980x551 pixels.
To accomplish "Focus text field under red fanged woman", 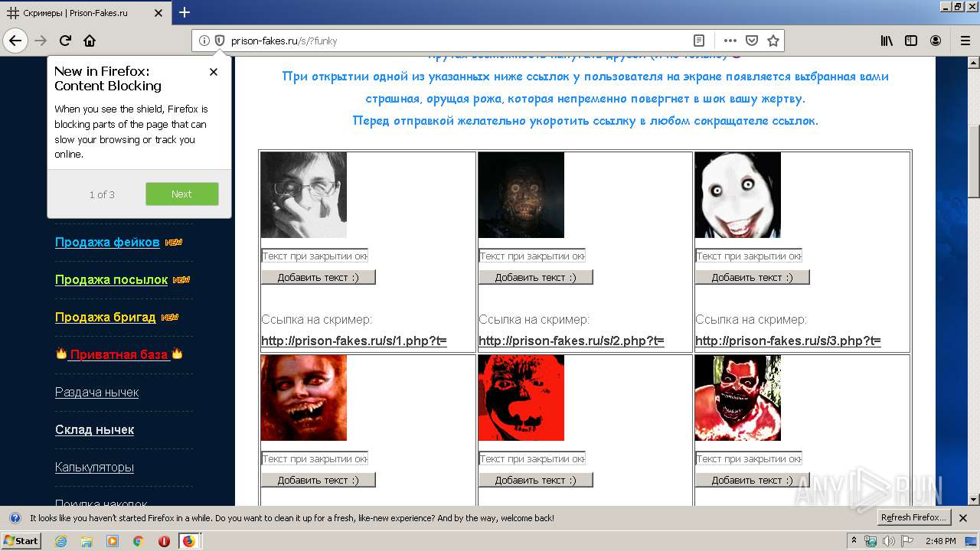I will (x=315, y=458).
